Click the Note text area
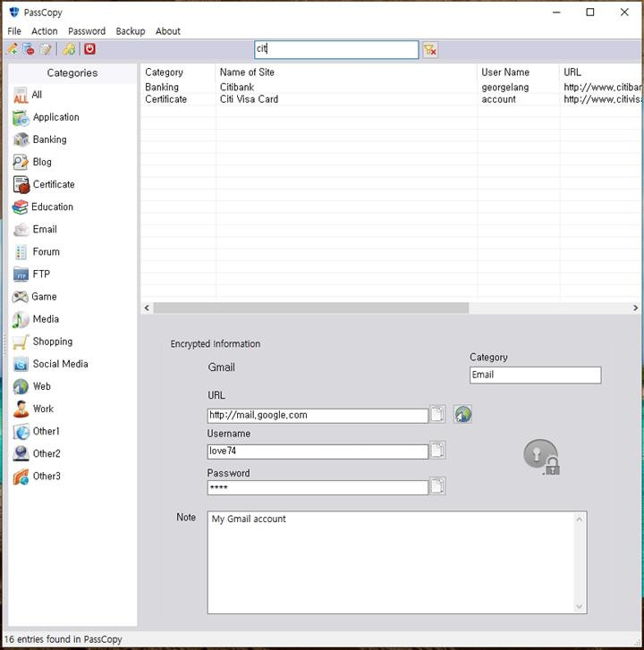 [397, 562]
